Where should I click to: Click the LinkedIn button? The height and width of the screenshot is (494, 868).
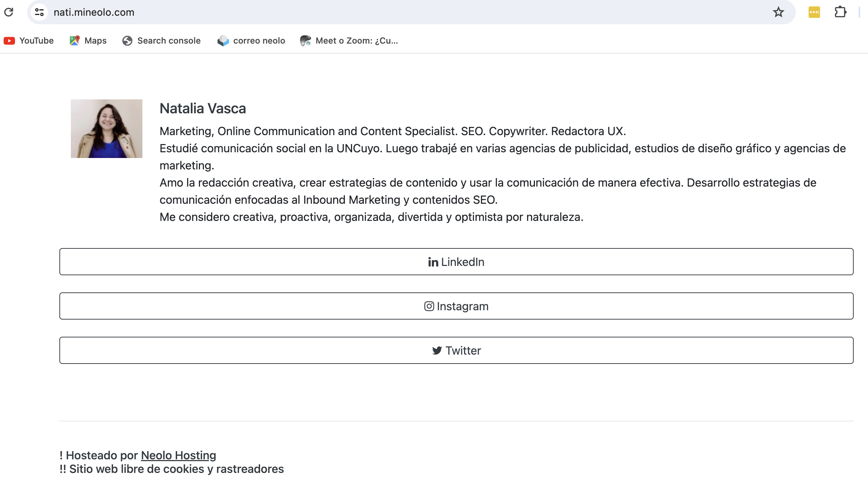(456, 262)
